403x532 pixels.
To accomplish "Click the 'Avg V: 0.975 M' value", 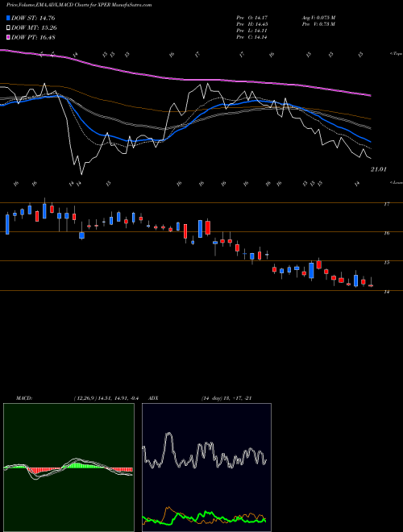I will pyautogui.click(x=318, y=18).
